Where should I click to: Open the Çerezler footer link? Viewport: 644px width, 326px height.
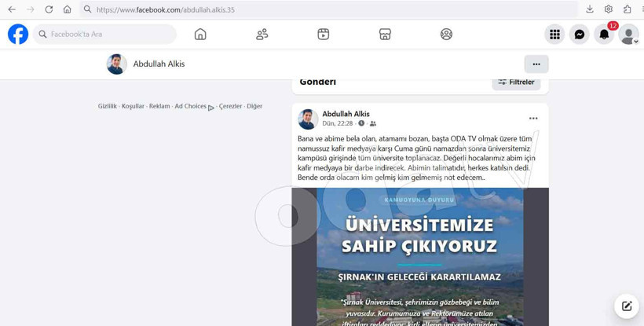(x=230, y=106)
